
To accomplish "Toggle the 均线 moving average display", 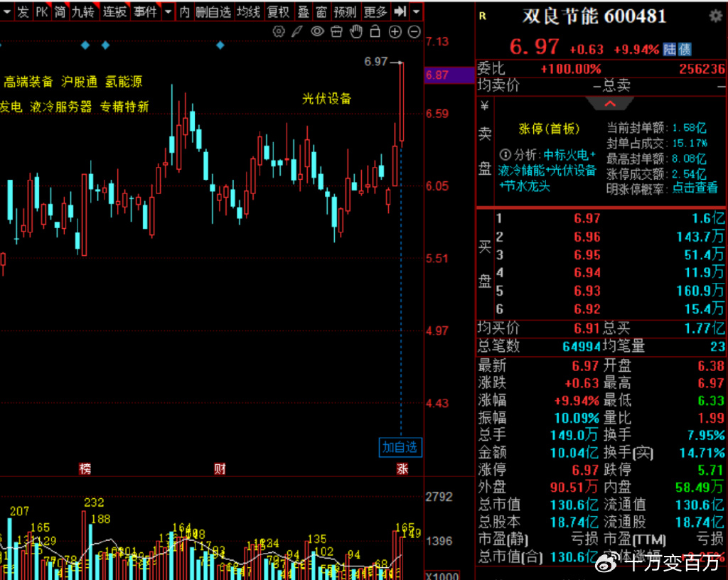I will [248, 11].
